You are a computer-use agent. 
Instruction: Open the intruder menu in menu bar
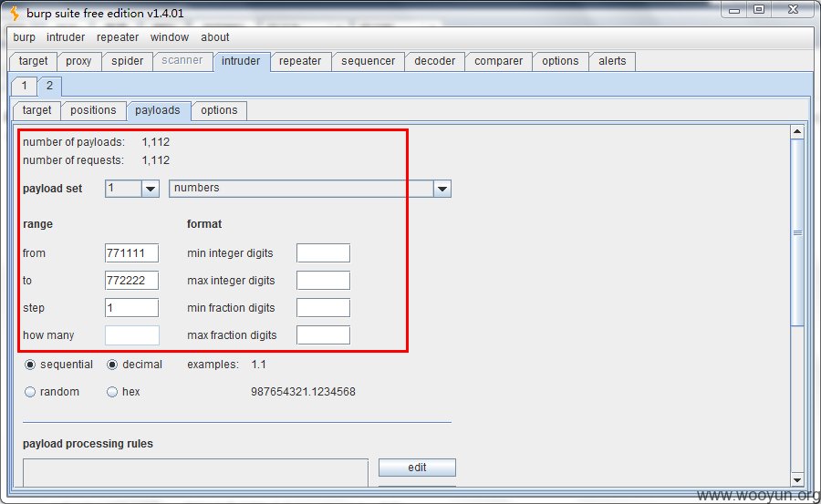pos(66,37)
